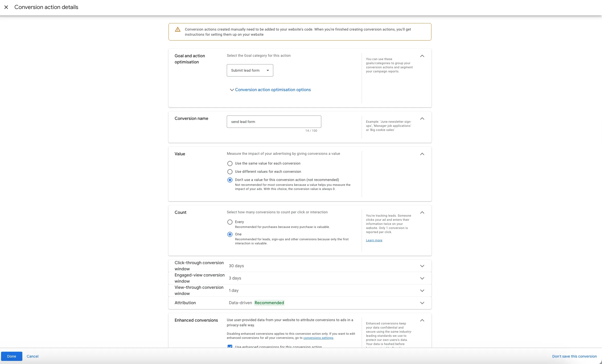Collapse the Count section
The image size is (602, 364).
(x=422, y=213)
